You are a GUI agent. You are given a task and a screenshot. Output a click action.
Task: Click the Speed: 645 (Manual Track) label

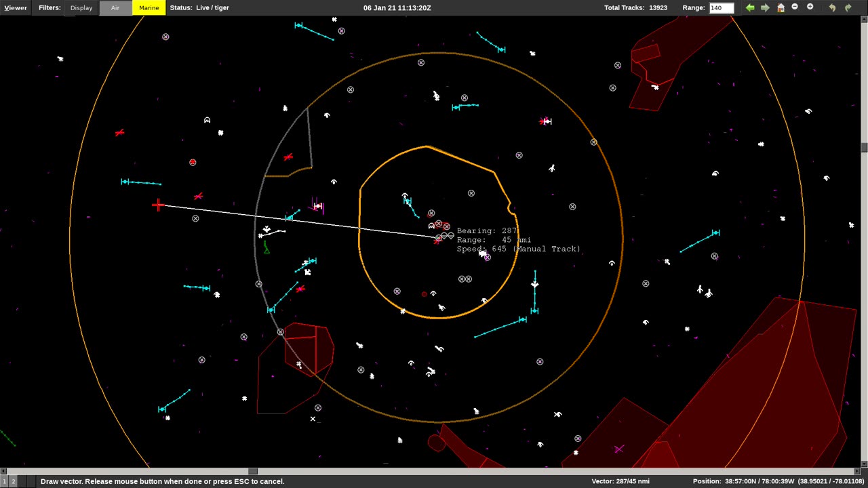[518, 249]
